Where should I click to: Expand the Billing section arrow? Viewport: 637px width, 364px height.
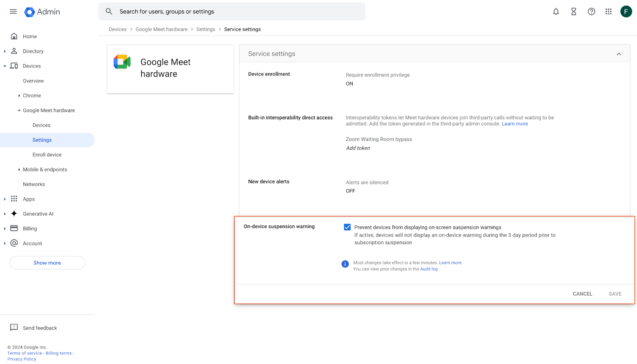(5, 229)
